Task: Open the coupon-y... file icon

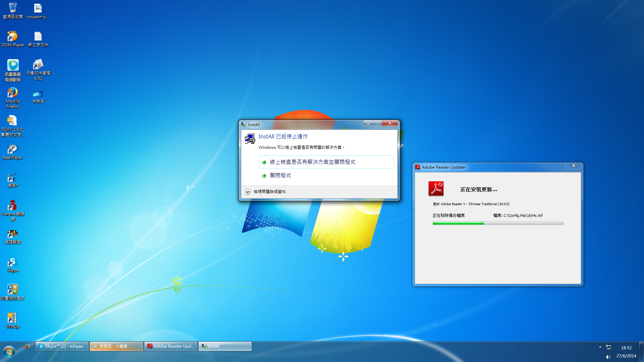Action: (38, 10)
